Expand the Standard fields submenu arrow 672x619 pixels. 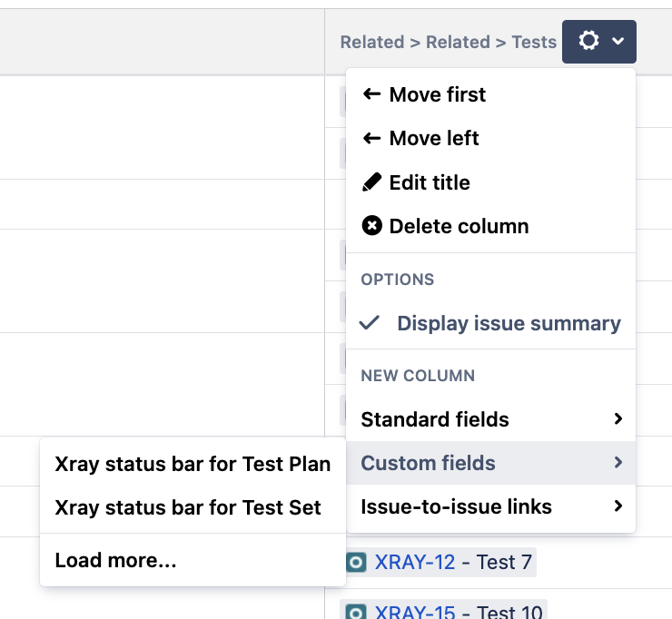point(618,419)
